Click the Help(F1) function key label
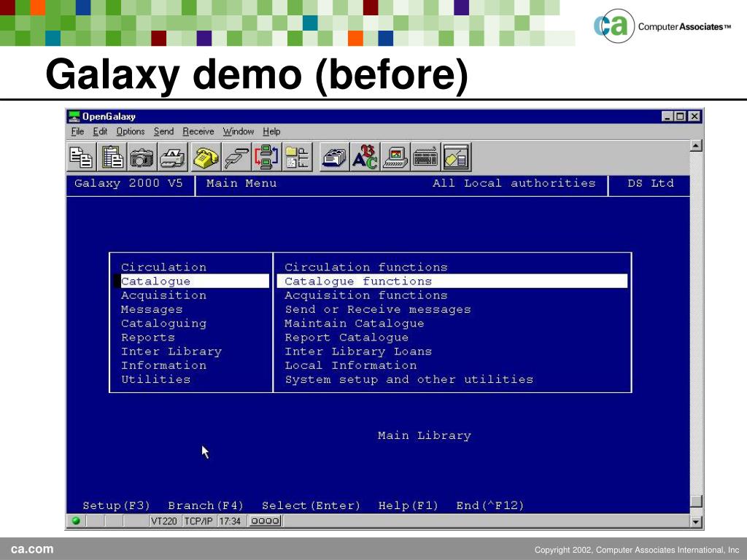This screenshot has width=747, height=560. [x=408, y=506]
